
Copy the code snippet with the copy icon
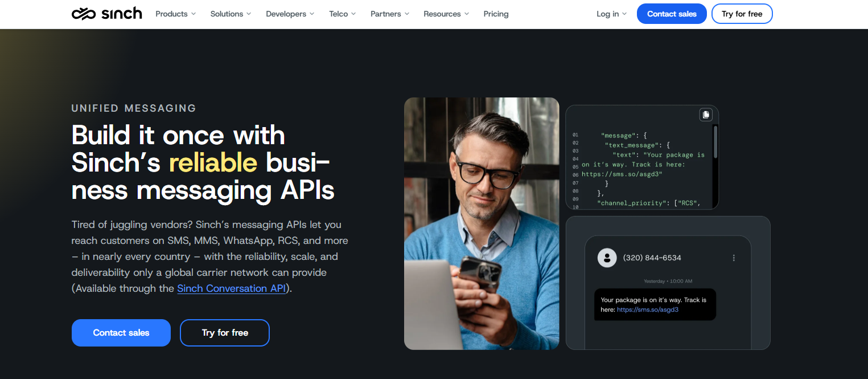[706, 115]
